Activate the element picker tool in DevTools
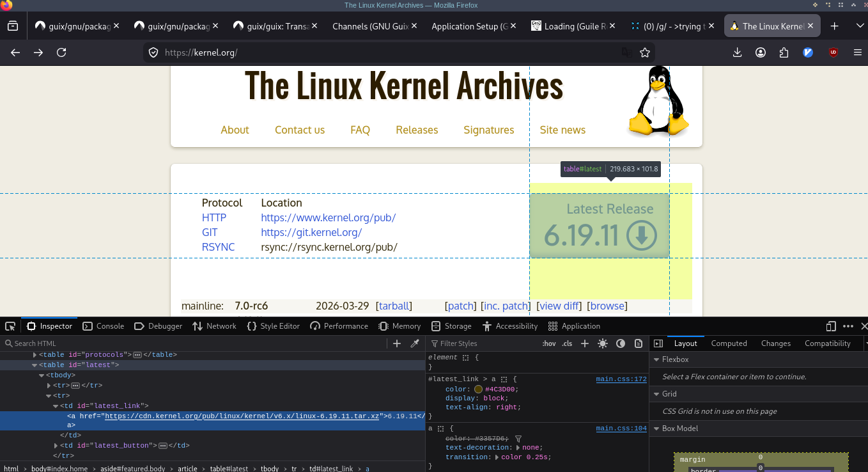The image size is (868, 472). pos(10,326)
